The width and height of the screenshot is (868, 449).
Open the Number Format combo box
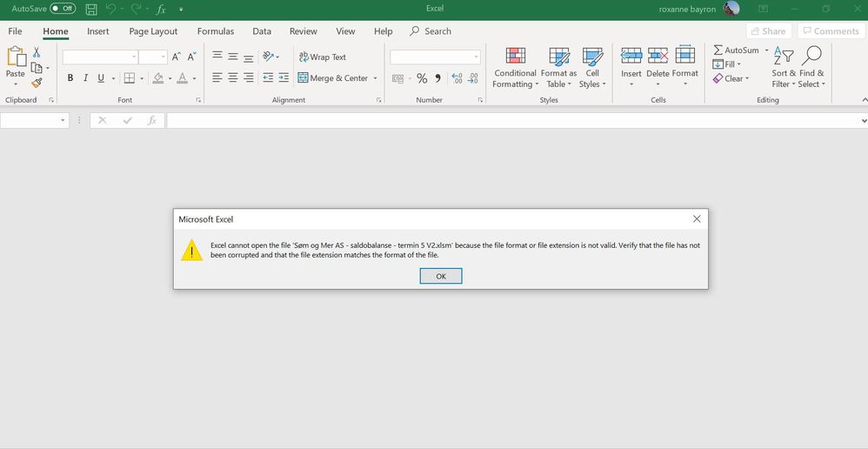tap(435, 57)
